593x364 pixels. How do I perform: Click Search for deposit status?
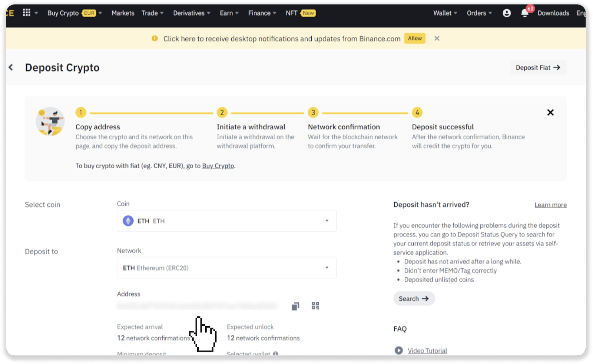[414, 299]
